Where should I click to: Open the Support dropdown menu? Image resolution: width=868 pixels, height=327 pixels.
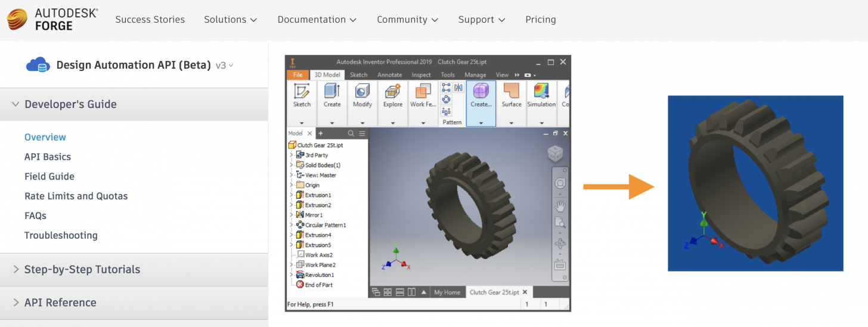pos(482,20)
